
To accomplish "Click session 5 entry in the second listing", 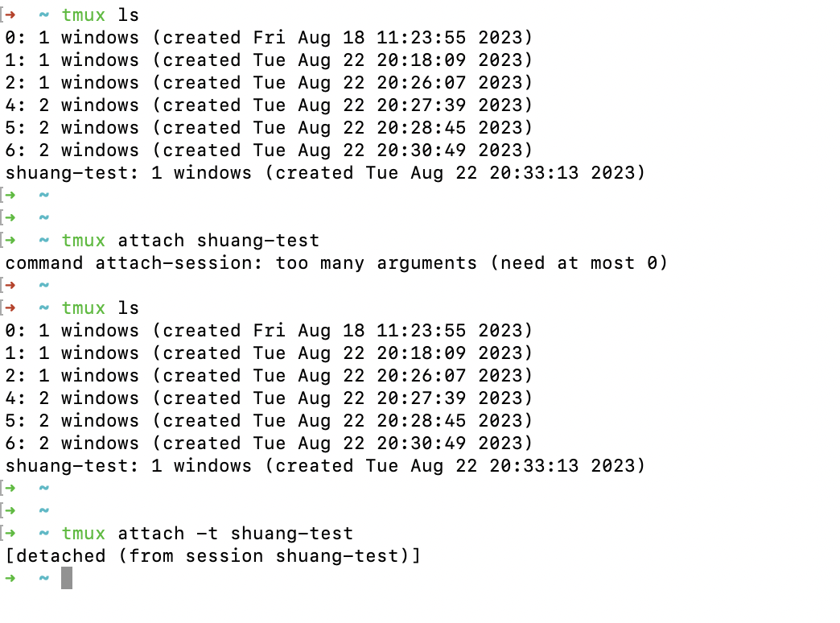I will point(269,420).
